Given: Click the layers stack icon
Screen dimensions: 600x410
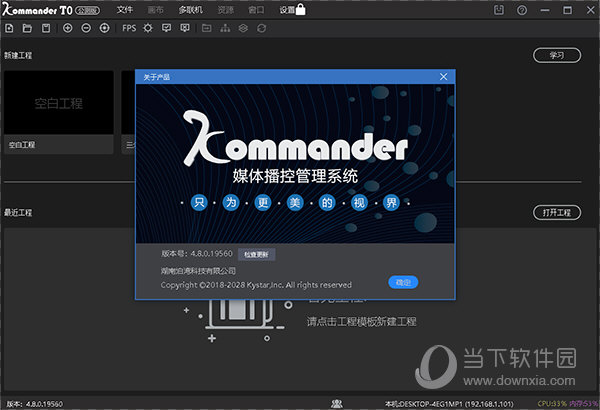Looking at the screenshot, I should [x=243, y=28].
